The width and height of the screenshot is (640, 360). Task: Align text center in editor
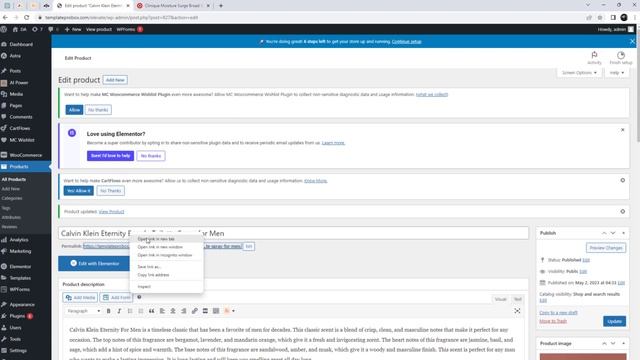click(173, 311)
